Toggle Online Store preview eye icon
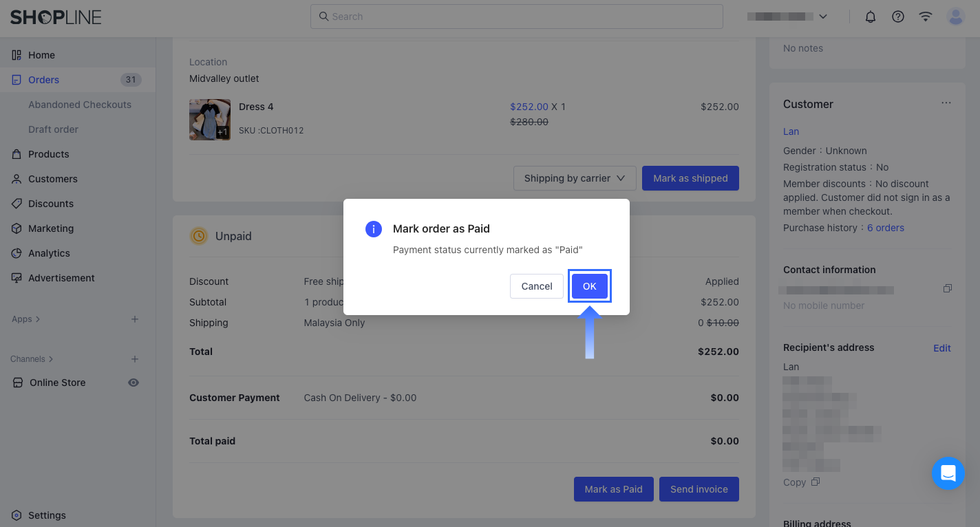 tap(134, 383)
